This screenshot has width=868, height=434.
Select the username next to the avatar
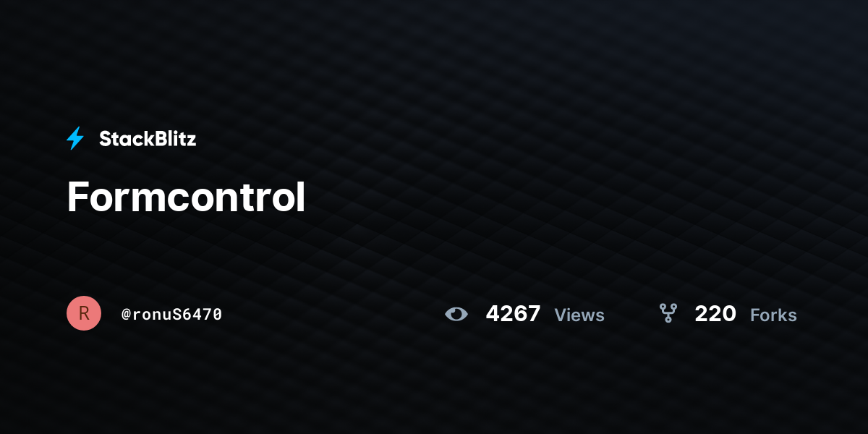[x=171, y=314]
